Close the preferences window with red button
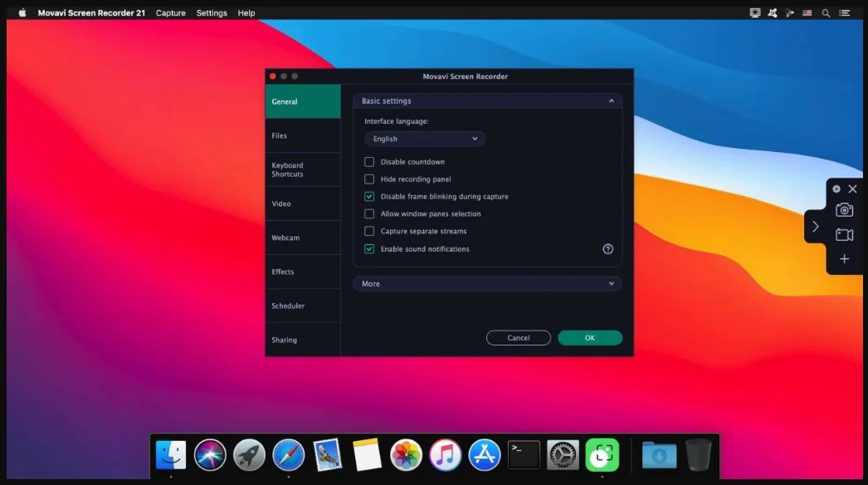The width and height of the screenshot is (868, 485). pos(273,76)
